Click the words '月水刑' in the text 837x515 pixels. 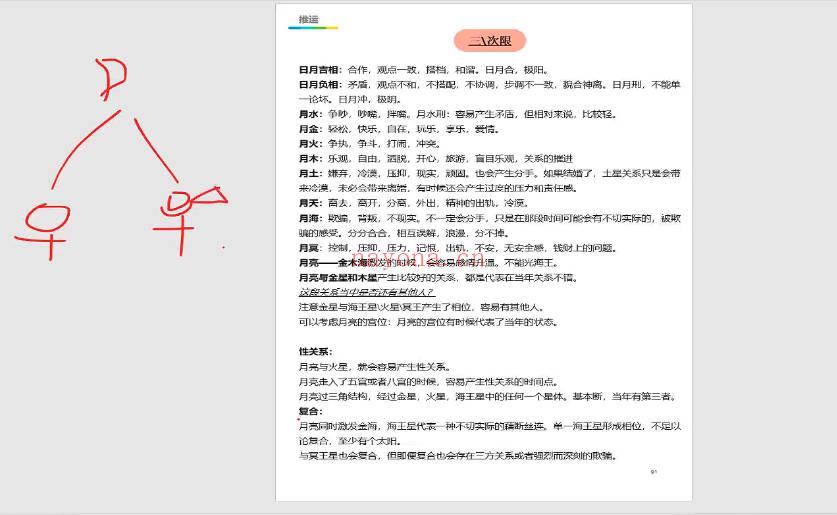tap(430, 114)
